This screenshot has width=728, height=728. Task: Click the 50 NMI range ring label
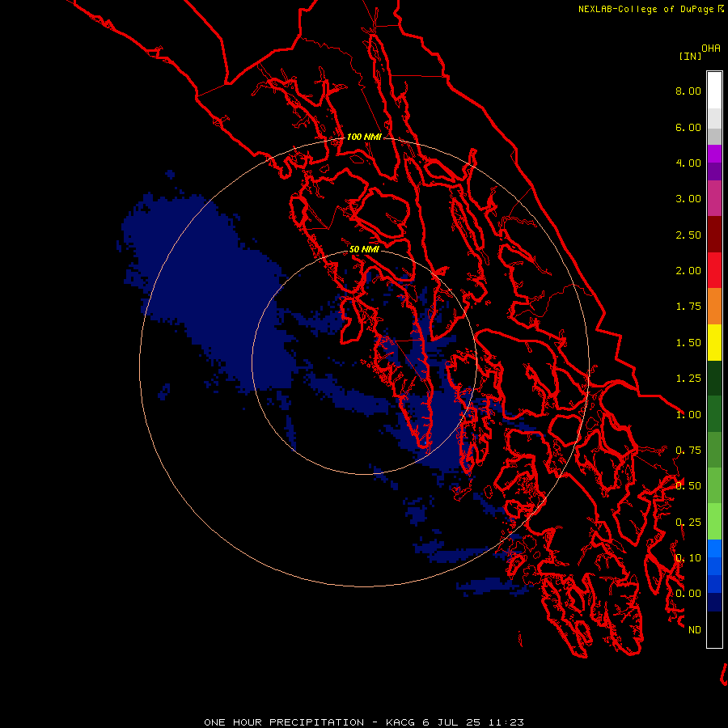(364, 250)
